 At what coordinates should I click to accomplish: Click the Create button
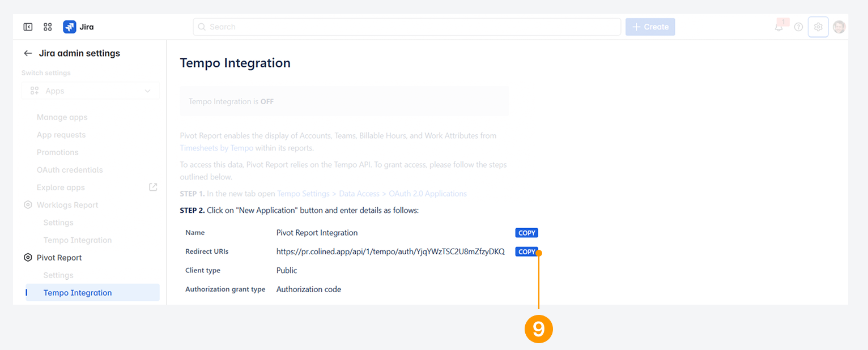[x=650, y=27]
